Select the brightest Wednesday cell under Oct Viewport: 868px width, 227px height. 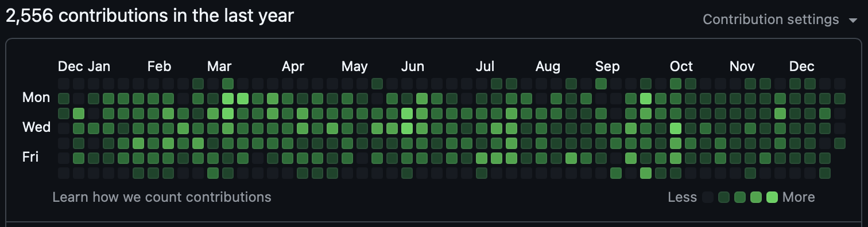point(676,128)
